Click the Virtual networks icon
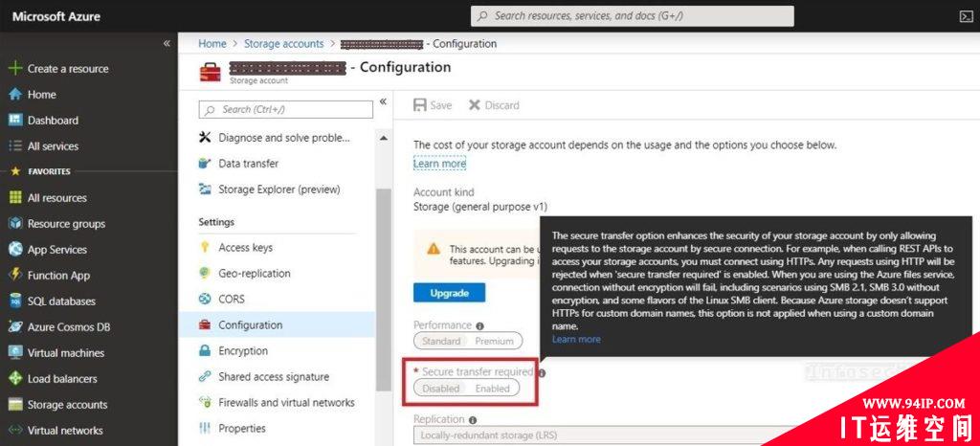The height and width of the screenshot is (446, 980). pyautogui.click(x=15, y=430)
